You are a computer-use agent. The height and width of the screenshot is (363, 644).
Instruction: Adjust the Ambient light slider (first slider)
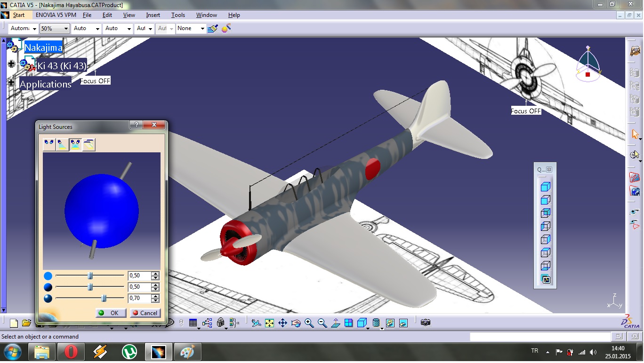[x=89, y=276]
